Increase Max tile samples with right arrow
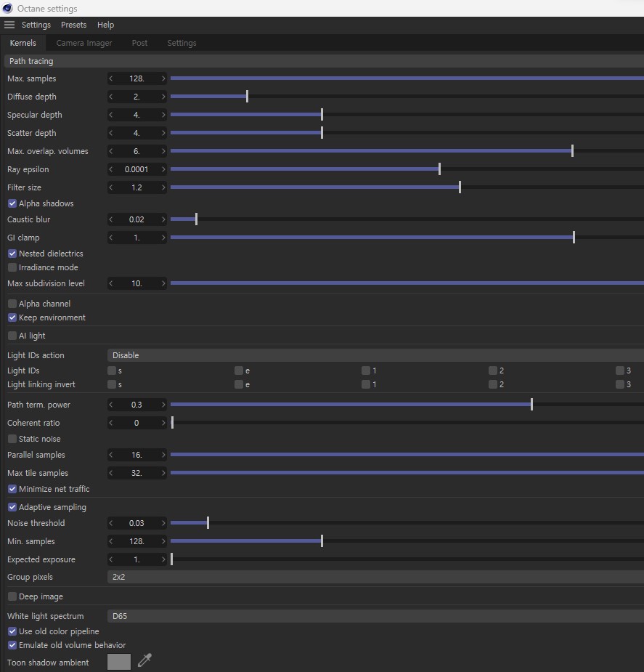Viewport: 644px width, 672px height. coord(163,473)
